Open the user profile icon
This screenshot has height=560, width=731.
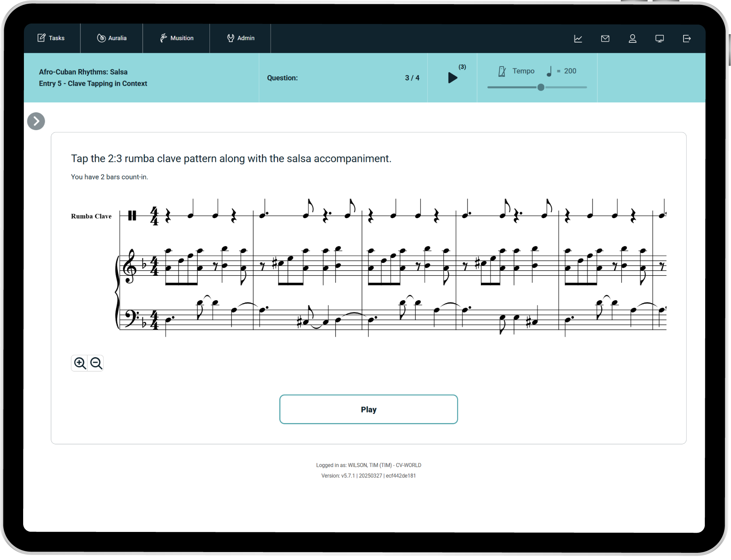click(633, 38)
